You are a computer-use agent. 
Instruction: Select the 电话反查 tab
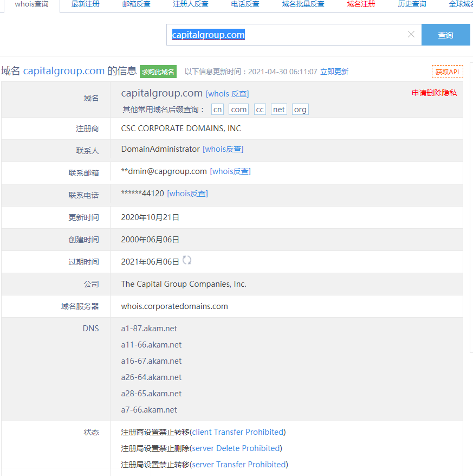coord(245,4)
